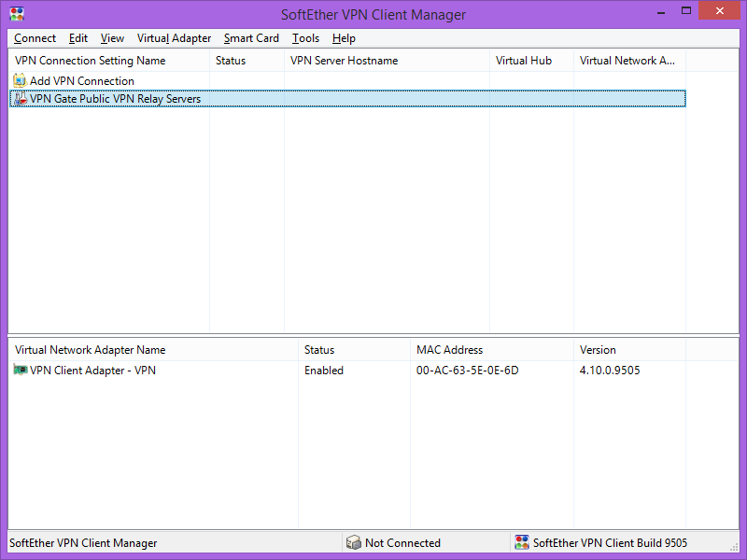Sort by Virtual Network Adapter Name column
This screenshot has height=560, width=747.
pos(153,350)
